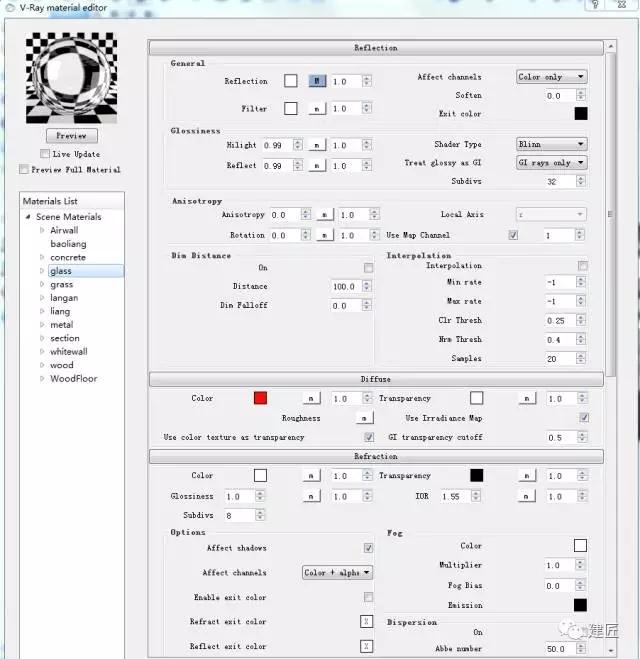Collapse the Refraction rollout header
The width and height of the screenshot is (640, 659).
[x=376, y=456]
